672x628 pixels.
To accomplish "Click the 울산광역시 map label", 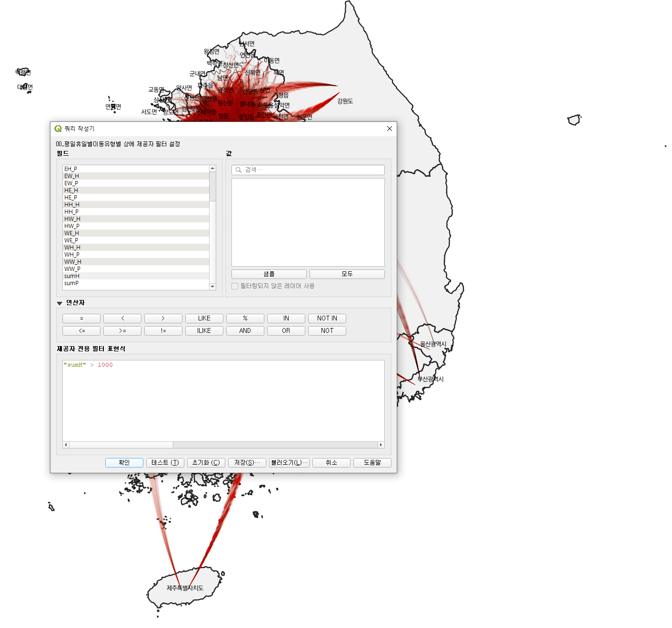I will click(433, 344).
